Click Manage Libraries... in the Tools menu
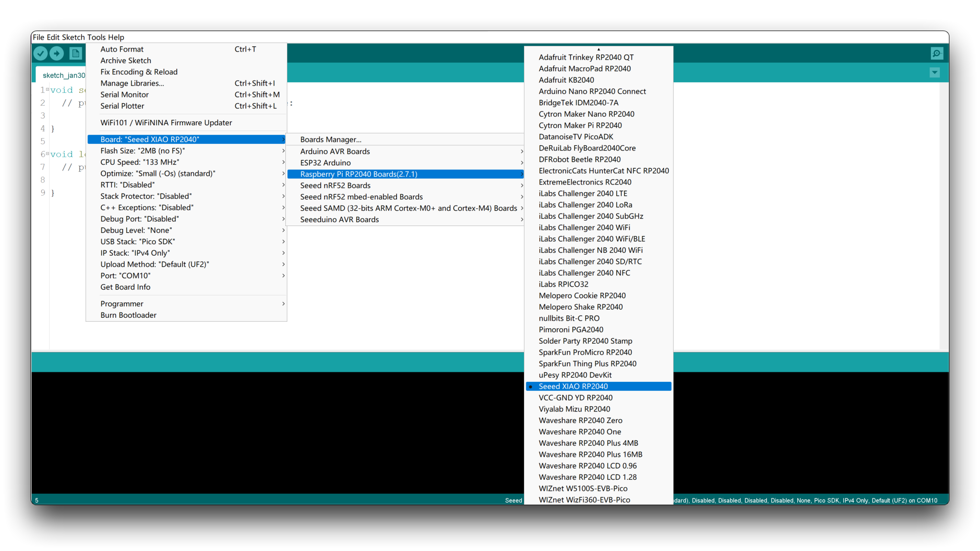 click(132, 83)
